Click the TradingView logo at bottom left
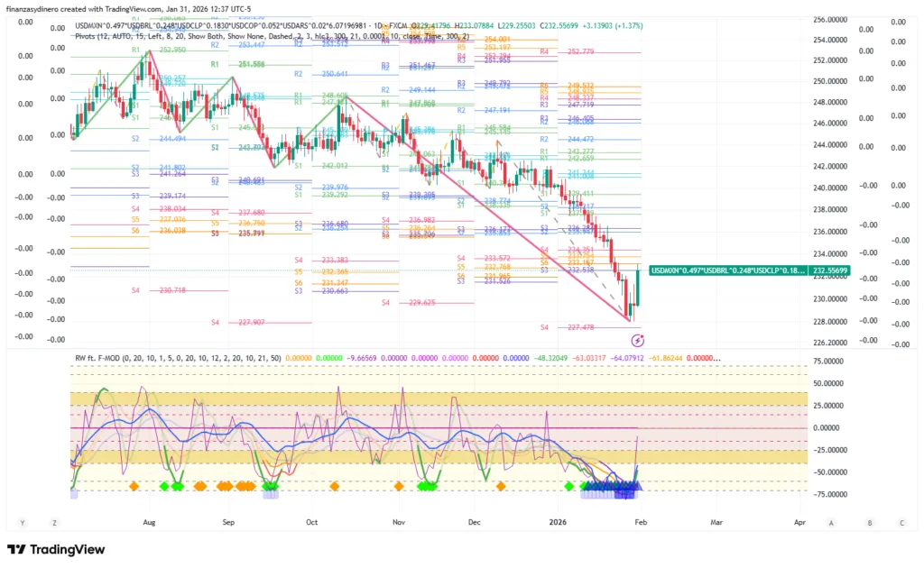The width and height of the screenshot is (924, 568). click(x=56, y=549)
